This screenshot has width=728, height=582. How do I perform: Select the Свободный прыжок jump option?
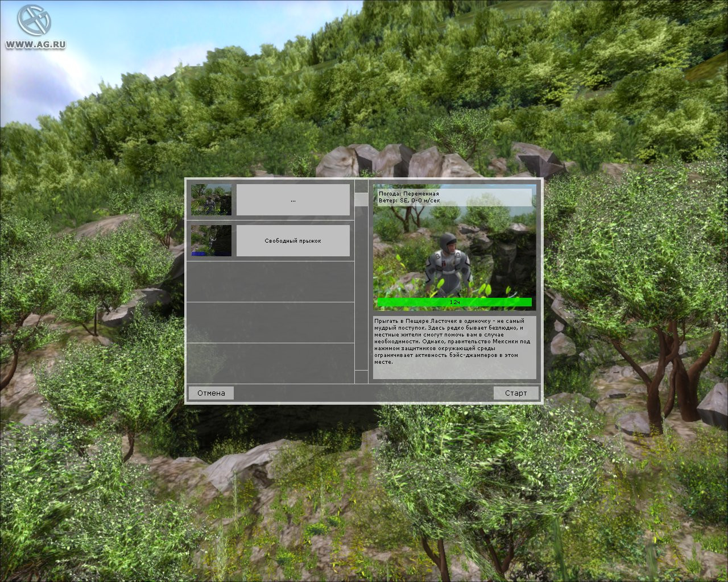pyautogui.click(x=293, y=241)
